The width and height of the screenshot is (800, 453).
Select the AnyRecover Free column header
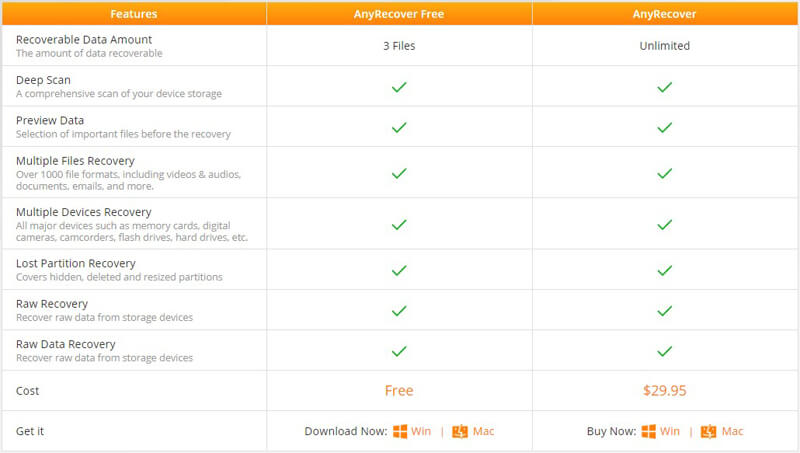coord(399,14)
